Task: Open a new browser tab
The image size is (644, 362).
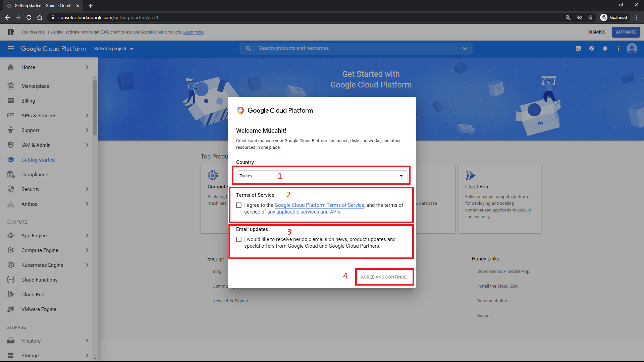Action: pyautogui.click(x=91, y=6)
